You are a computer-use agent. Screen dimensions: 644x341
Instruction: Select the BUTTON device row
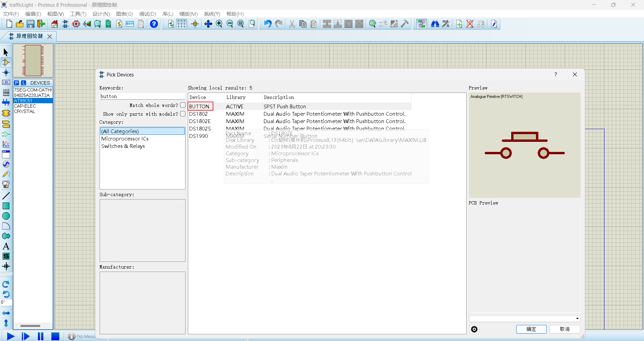(300, 106)
